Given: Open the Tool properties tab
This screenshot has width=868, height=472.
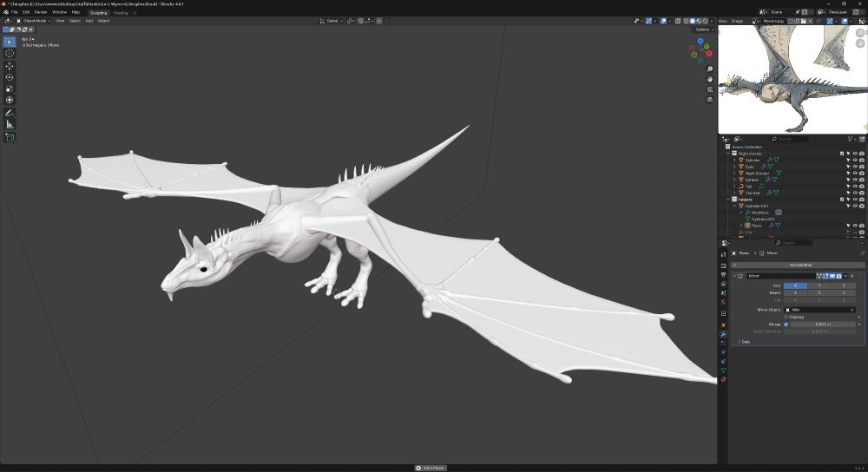Looking at the screenshot, I should [x=723, y=254].
